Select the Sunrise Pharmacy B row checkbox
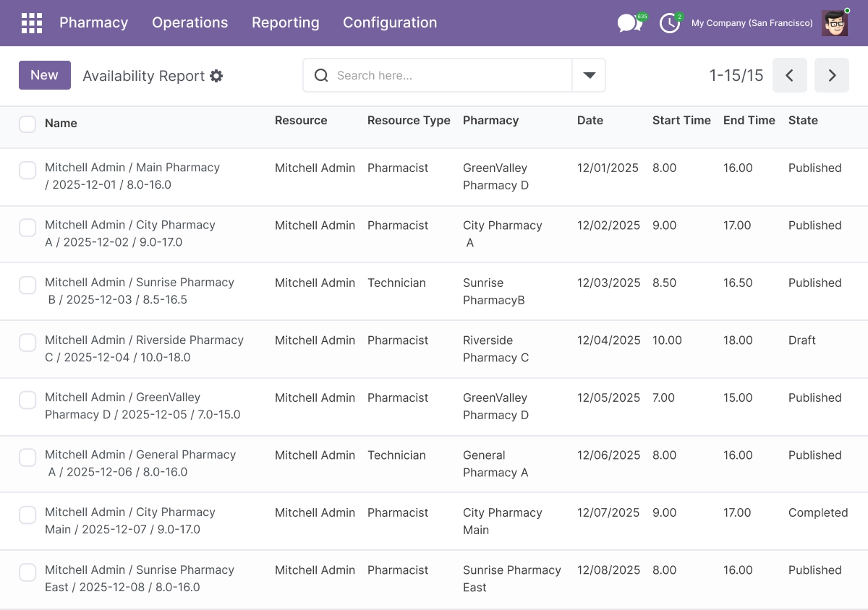Viewport: 868px width, 610px height. click(x=27, y=285)
